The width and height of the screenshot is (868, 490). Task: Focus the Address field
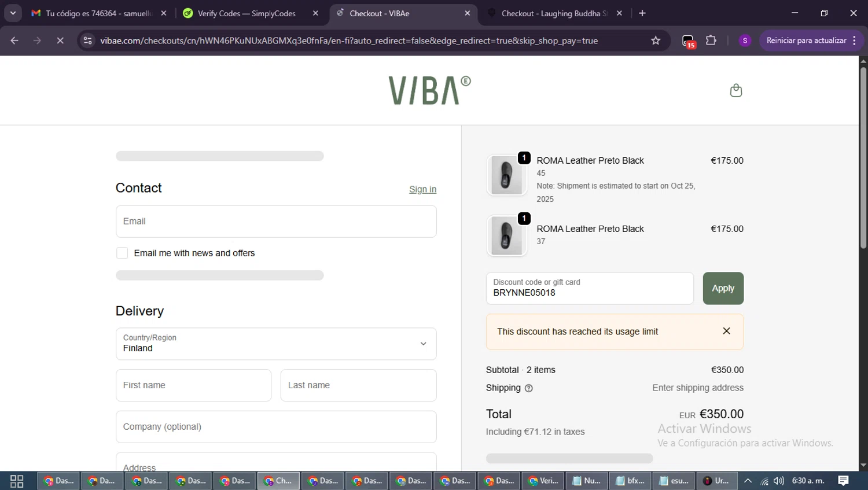[276, 462]
